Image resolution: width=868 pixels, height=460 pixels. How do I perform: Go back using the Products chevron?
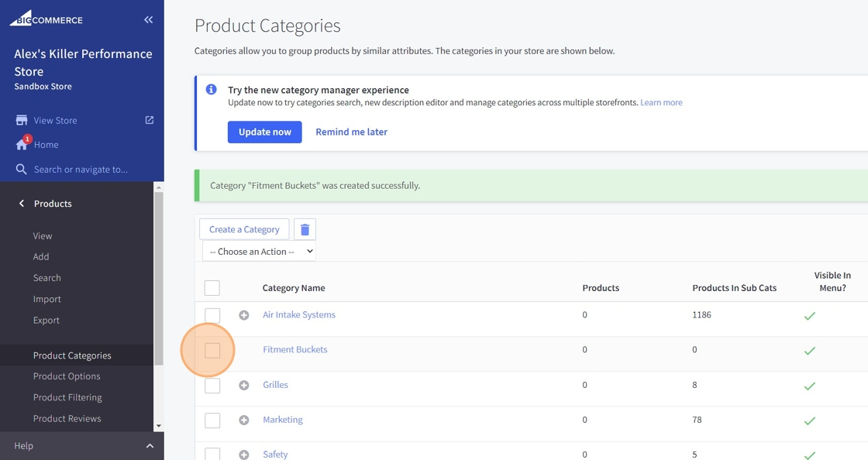[22, 204]
